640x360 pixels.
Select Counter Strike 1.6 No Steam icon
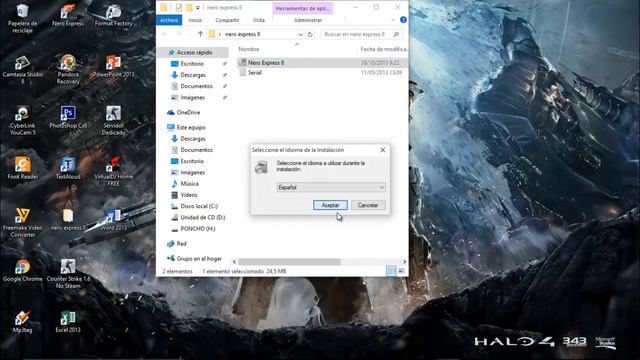[x=68, y=274]
